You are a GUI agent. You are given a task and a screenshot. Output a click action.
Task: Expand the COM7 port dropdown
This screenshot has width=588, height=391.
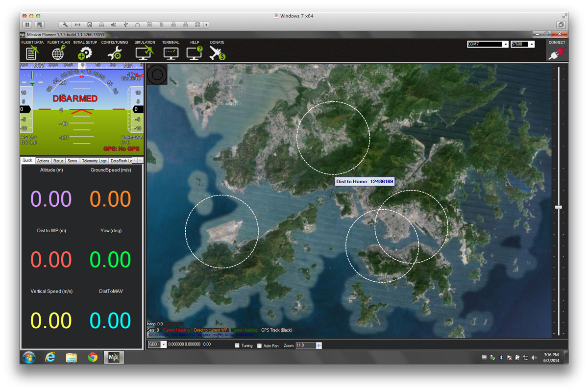[505, 45]
